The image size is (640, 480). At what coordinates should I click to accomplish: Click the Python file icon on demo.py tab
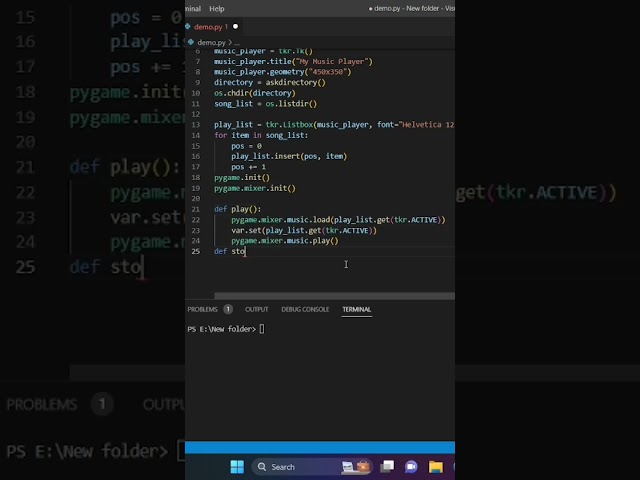[188, 27]
